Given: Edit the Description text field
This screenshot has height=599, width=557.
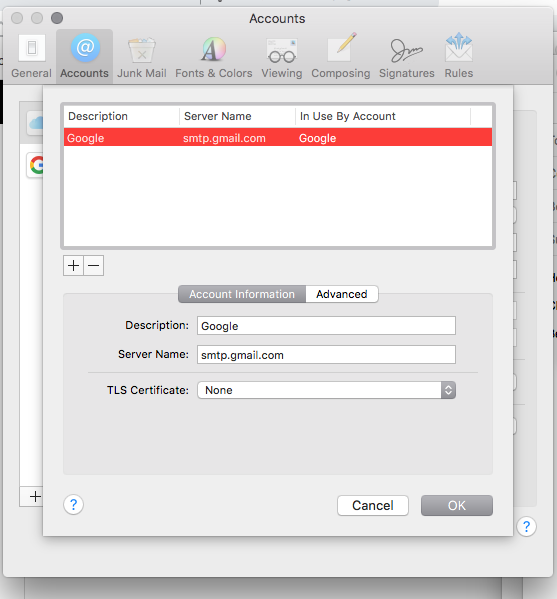Looking at the screenshot, I should tap(326, 325).
